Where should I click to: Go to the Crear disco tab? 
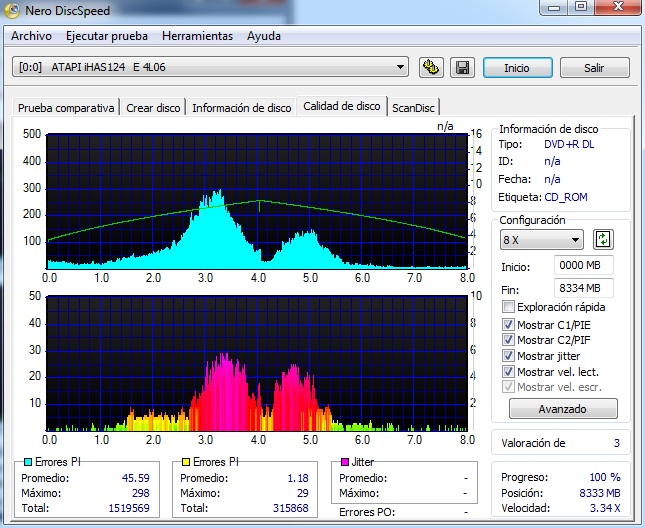pyautogui.click(x=153, y=108)
